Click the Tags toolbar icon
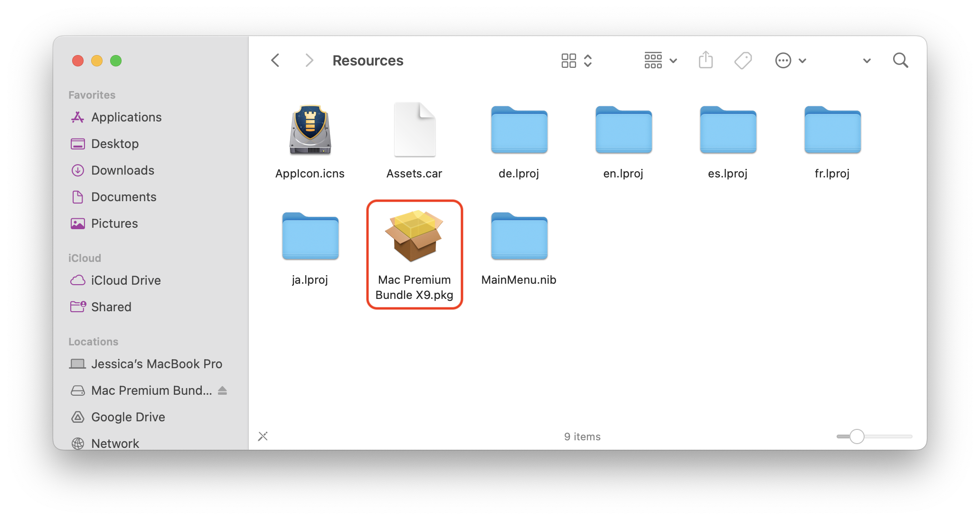980x520 pixels. click(x=743, y=60)
